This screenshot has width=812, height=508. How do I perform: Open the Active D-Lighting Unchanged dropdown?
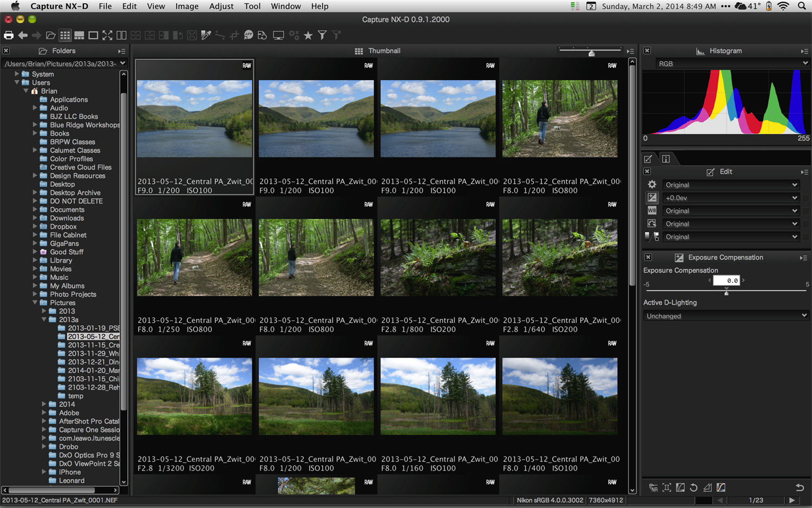726,316
